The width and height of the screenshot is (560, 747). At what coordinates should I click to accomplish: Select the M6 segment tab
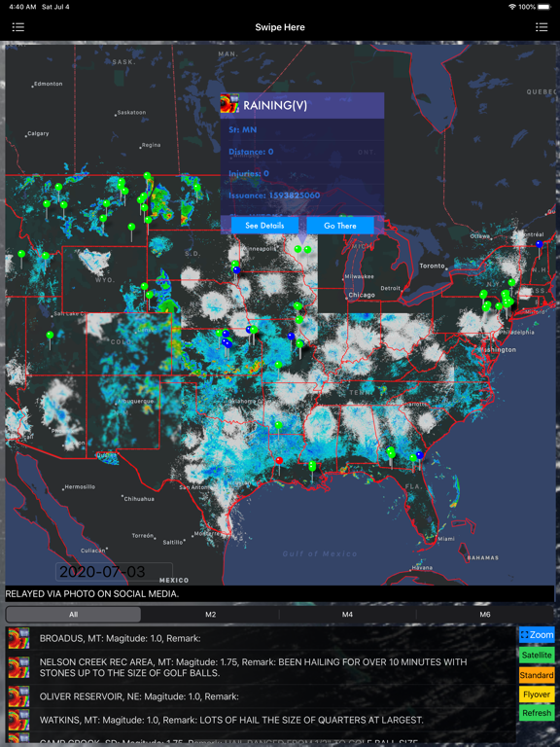tap(485, 615)
